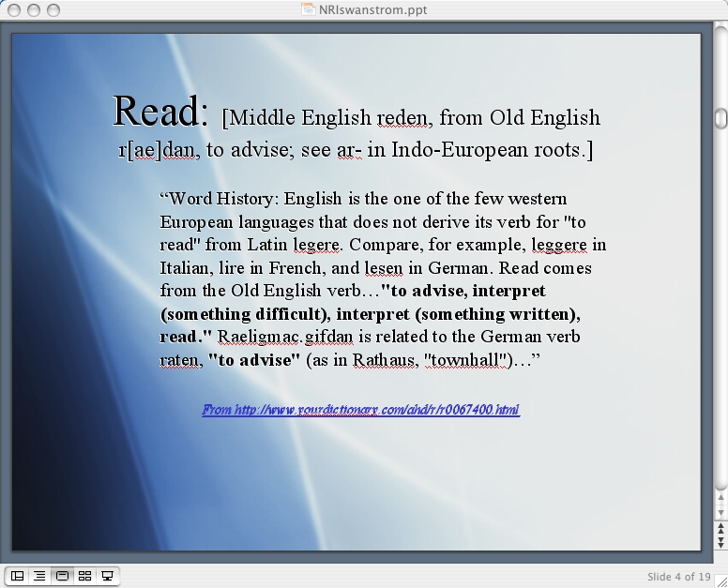Click NRIswanstrom.ppt window title

coord(372,9)
